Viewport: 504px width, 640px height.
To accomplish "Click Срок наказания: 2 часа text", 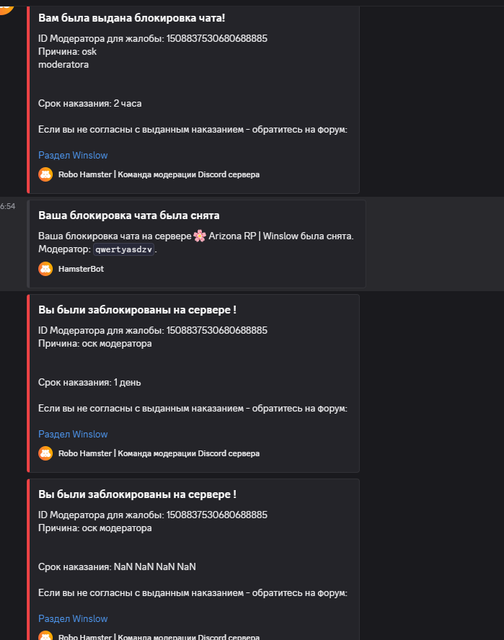I will [90, 103].
